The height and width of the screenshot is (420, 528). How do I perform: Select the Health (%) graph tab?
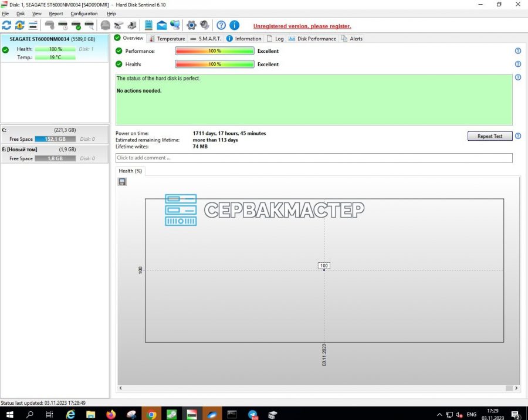coord(130,171)
